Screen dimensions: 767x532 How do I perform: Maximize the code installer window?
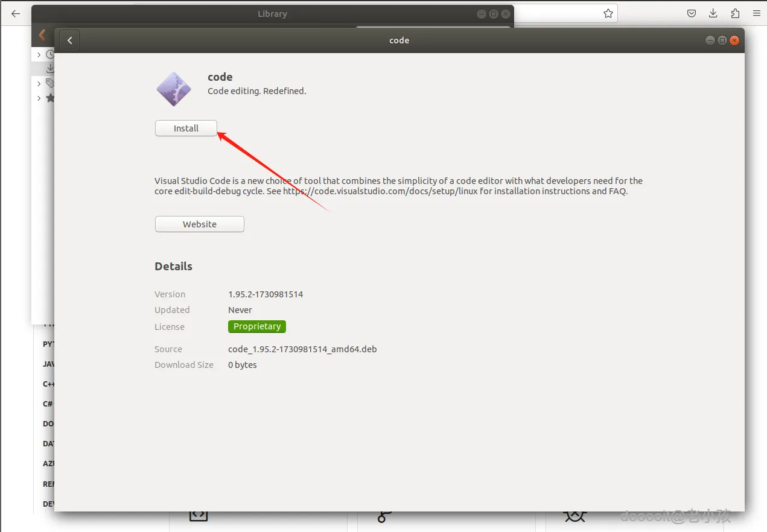click(722, 40)
